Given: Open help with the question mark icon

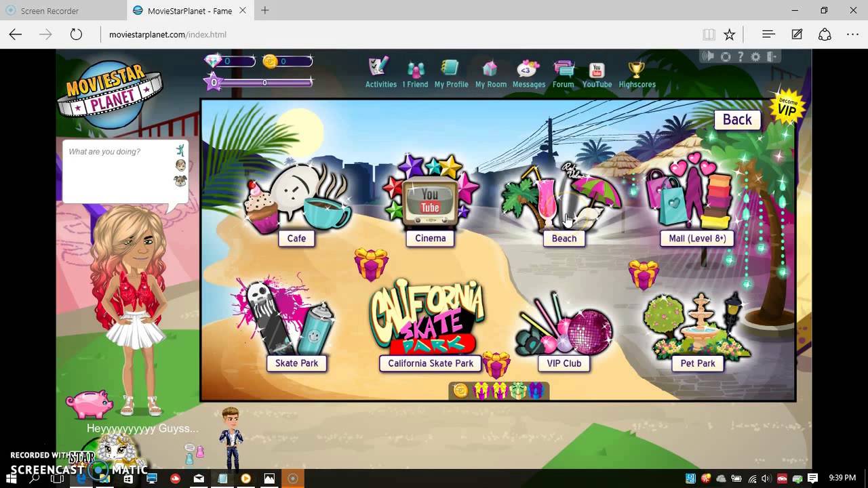Looking at the screenshot, I should [x=741, y=57].
